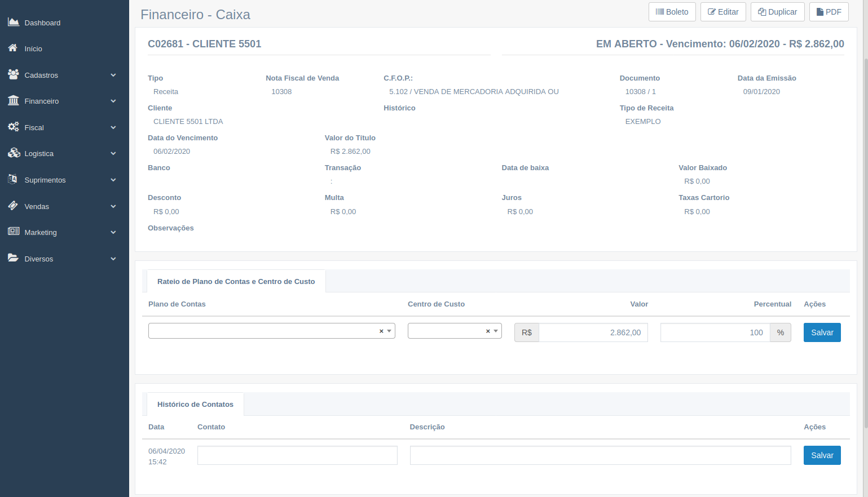The height and width of the screenshot is (497, 868).
Task: Export the record with PDF button
Action: [829, 12]
